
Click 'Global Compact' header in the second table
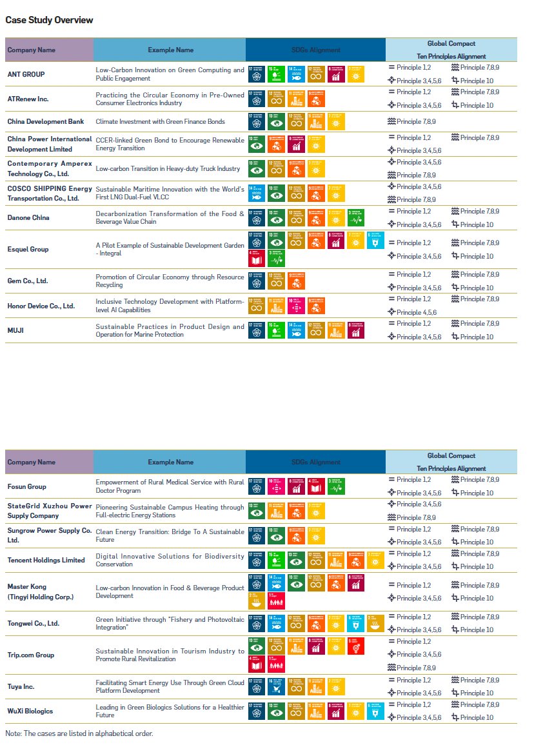[451, 455]
